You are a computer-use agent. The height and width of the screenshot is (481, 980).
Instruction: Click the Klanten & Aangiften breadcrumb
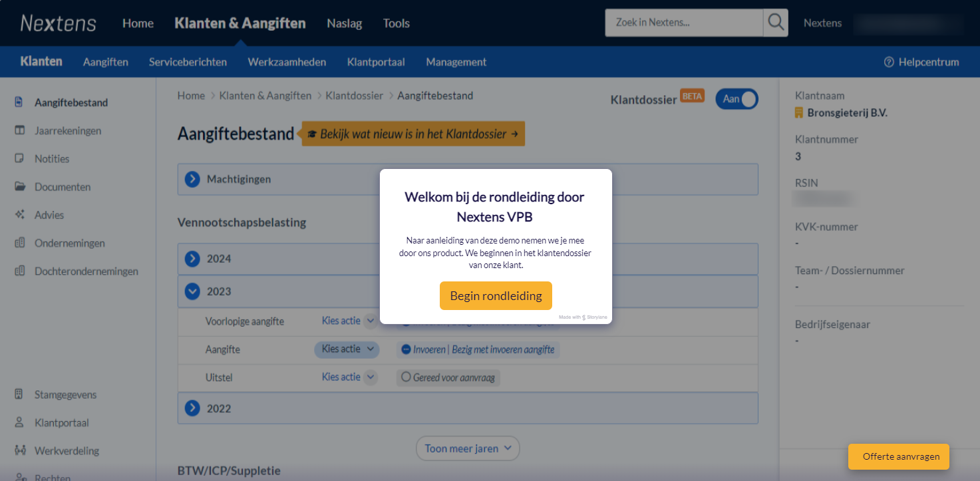(x=265, y=96)
